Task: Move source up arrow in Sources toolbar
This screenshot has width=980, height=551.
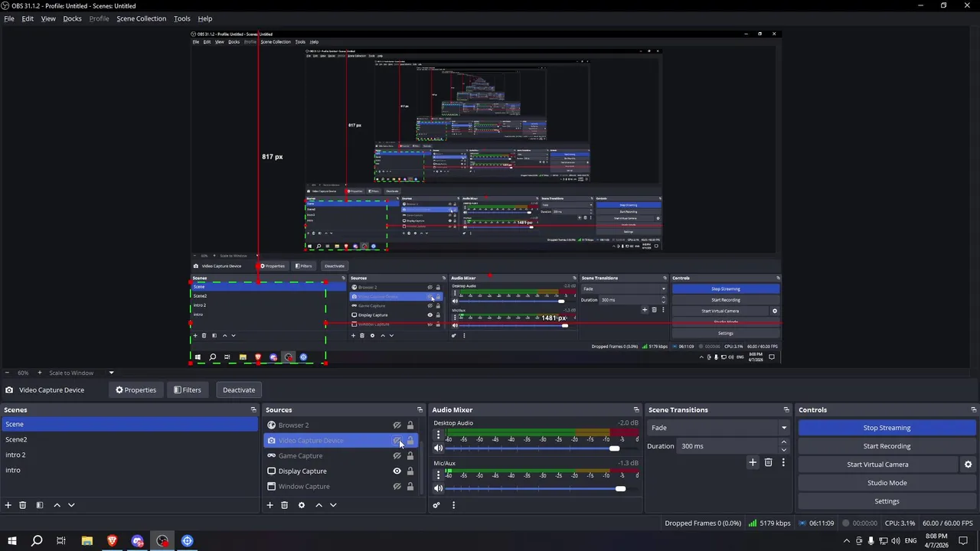Action: point(318,505)
